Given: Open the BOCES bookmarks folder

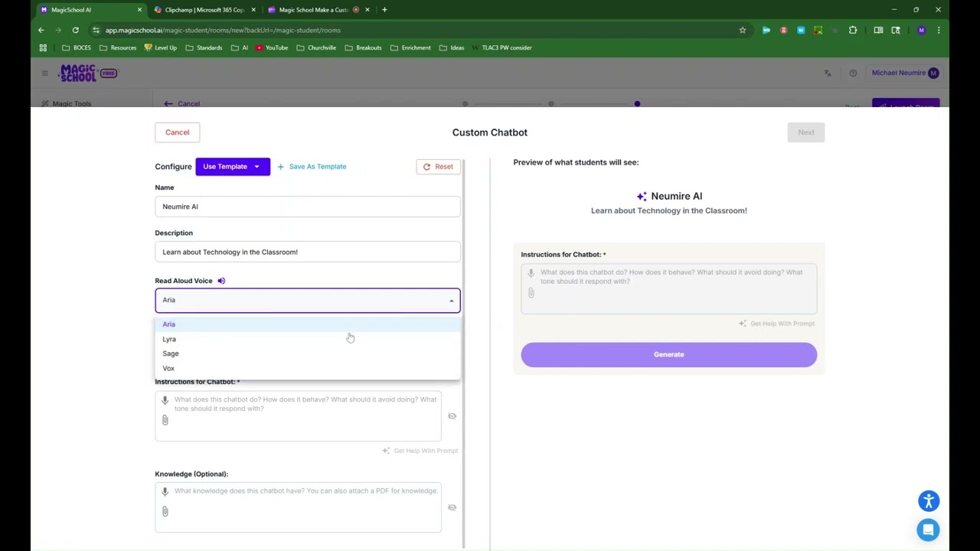Looking at the screenshot, I should pyautogui.click(x=77, y=47).
